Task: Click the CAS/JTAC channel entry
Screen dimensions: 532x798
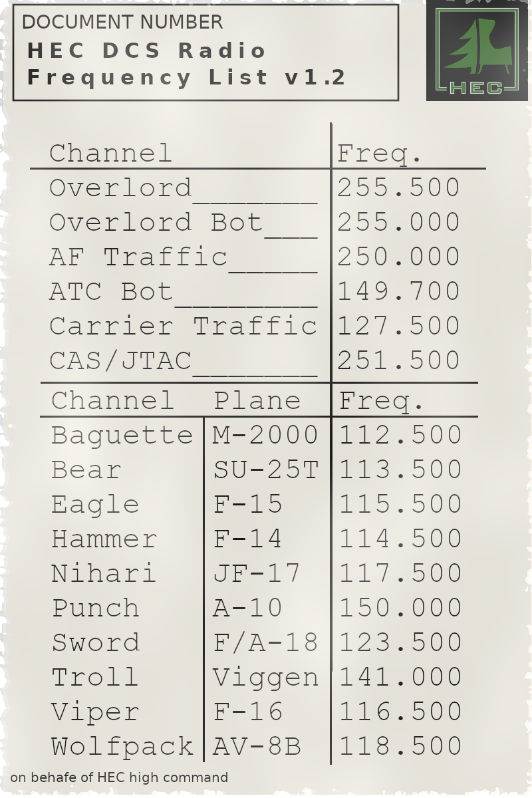Action: [x=120, y=361]
